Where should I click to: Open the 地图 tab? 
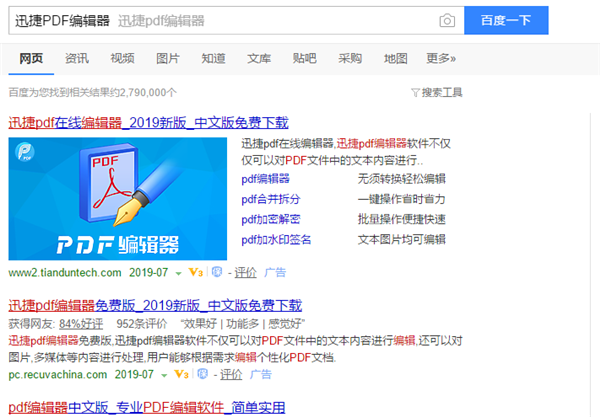[395, 59]
